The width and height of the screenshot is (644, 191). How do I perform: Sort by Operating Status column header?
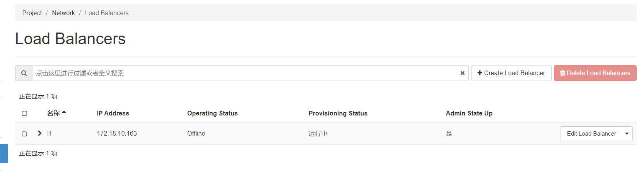tap(212, 113)
